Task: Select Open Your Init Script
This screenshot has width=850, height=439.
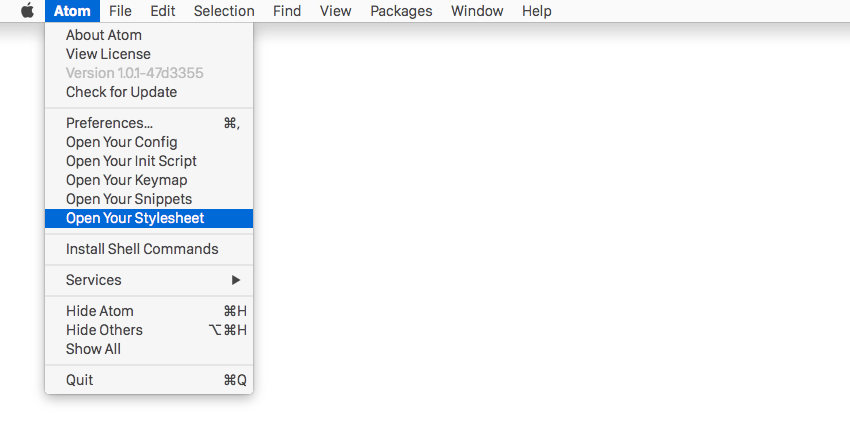Action: (149, 161)
